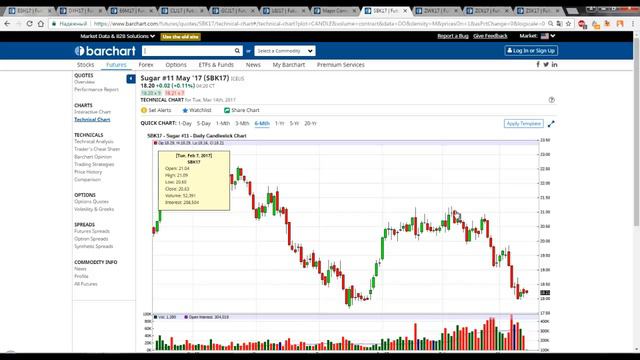Click the barchart logo
Screen dimensions: 640x360
[x=105, y=51]
